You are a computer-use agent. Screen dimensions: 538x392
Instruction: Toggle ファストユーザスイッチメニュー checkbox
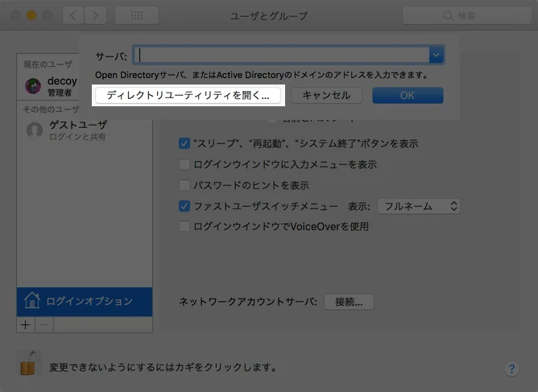click(184, 206)
